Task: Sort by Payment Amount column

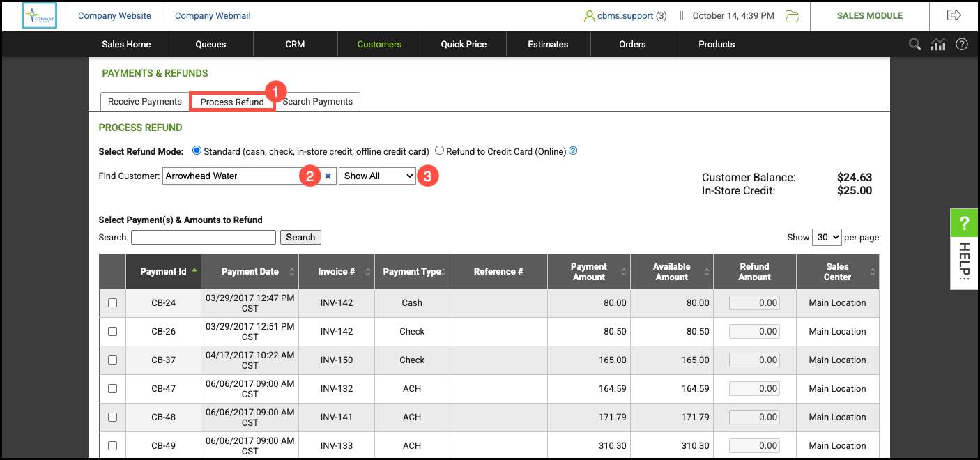Action: click(x=589, y=272)
